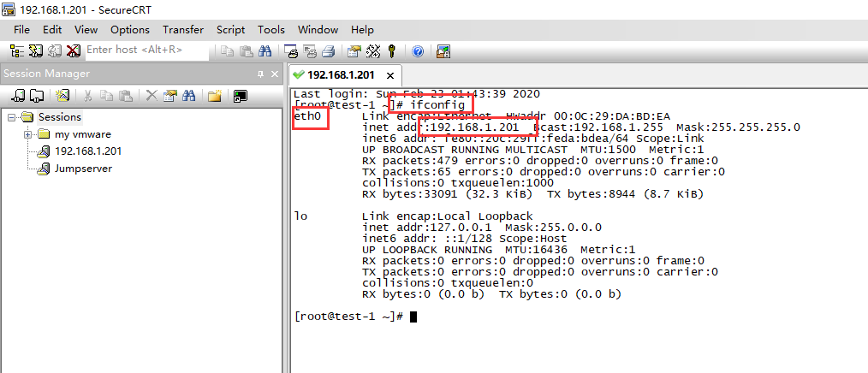Open the Help menu
868x373 pixels.
[x=362, y=30]
